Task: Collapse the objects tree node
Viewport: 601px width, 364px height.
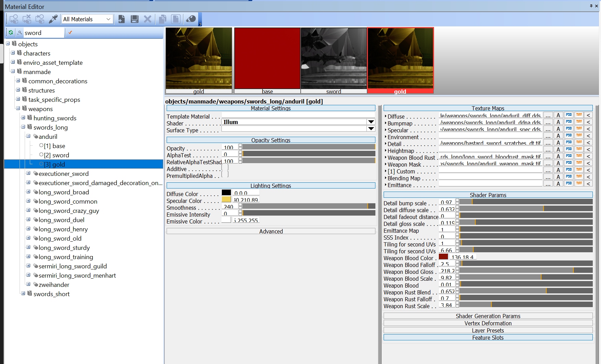Action: [8, 44]
